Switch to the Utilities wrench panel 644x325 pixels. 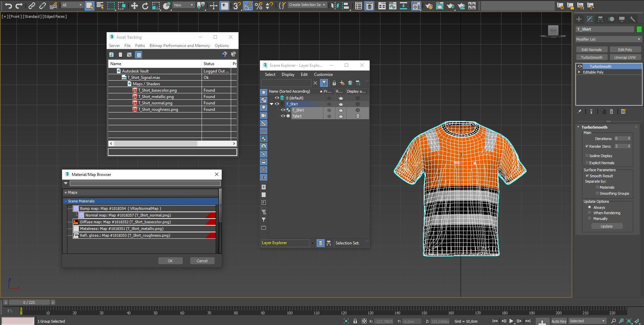[x=633, y=19]
